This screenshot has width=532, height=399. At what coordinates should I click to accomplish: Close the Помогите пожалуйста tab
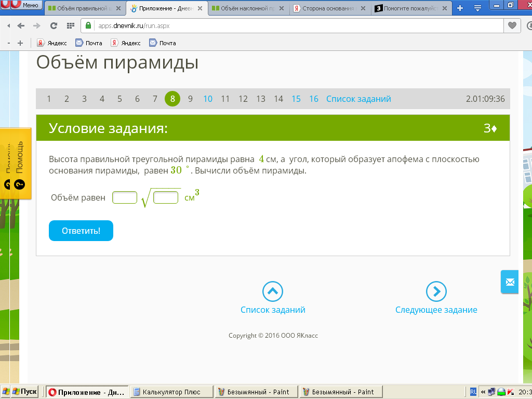tap(445, 8)
